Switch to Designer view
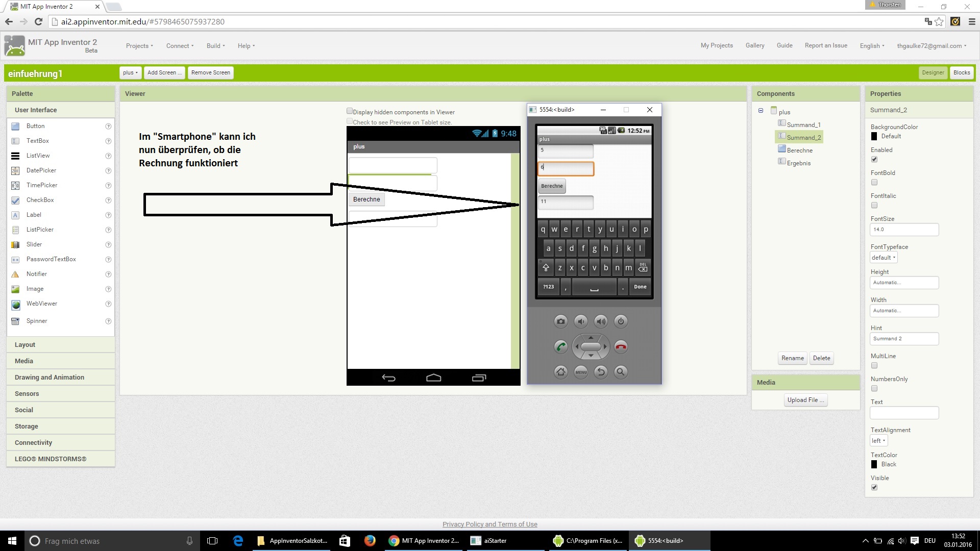This screenshot has width=980, height=551. pyautogui.click(x=933, y=72)
